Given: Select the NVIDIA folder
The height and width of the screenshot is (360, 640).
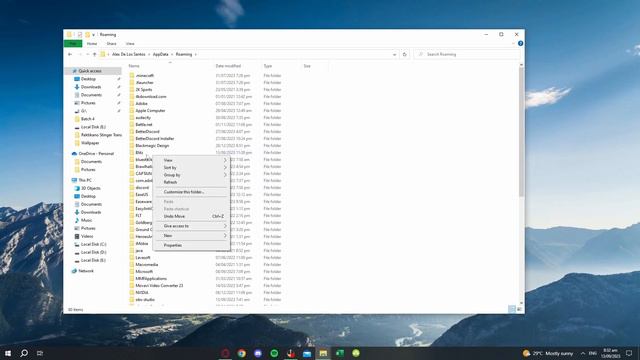Looking at the screenshot, I should coord(142,293).
